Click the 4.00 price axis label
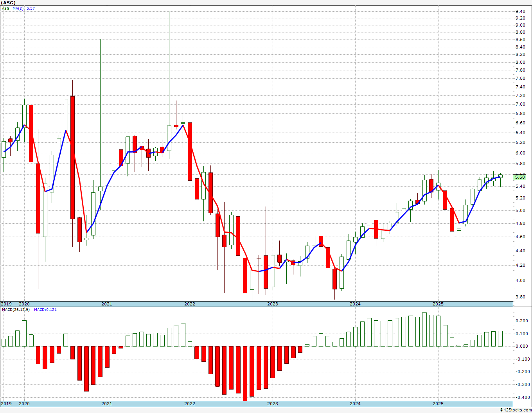The image size is (532, 413). pos(520,280)
